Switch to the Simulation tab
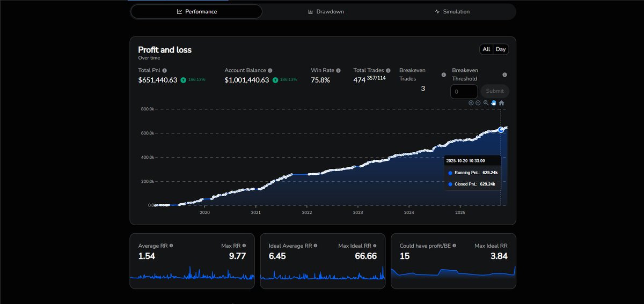This screenshot has width=644, height=304. point(452,12)
